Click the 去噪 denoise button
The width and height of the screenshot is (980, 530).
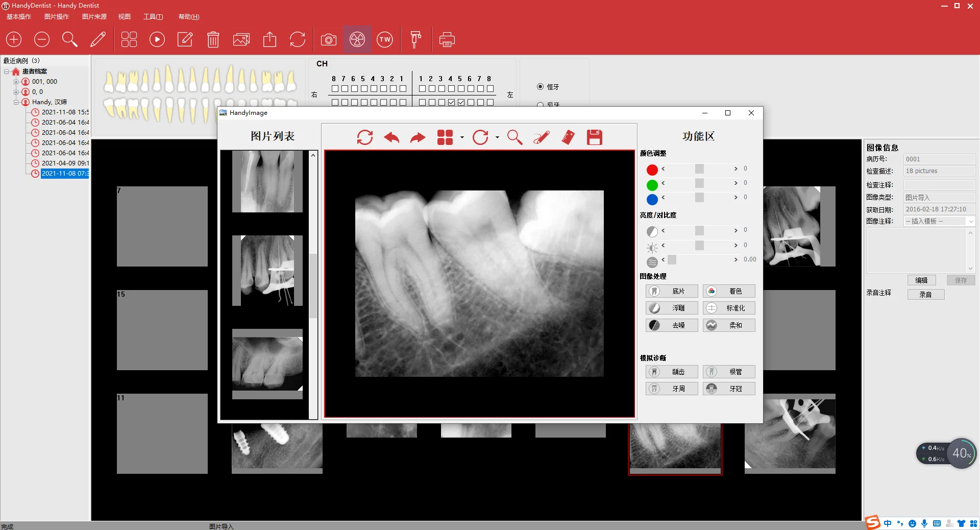point(672,325)
